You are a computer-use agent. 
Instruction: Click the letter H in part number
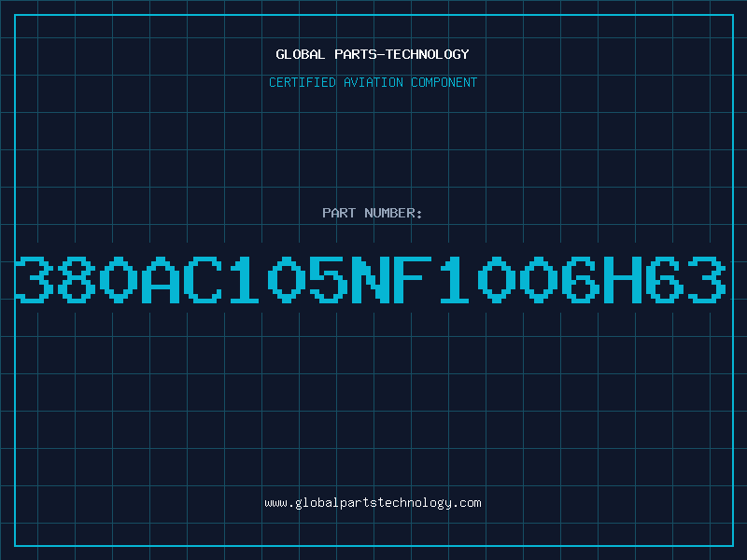[623, 279]
